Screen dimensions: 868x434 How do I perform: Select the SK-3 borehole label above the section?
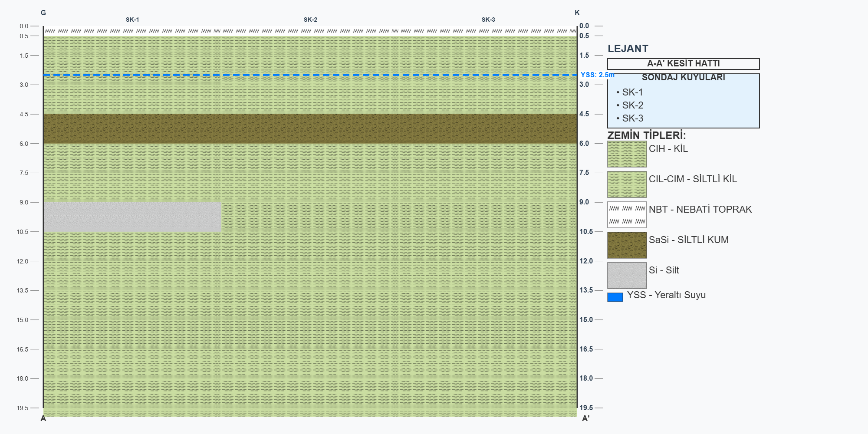(488, 20)
